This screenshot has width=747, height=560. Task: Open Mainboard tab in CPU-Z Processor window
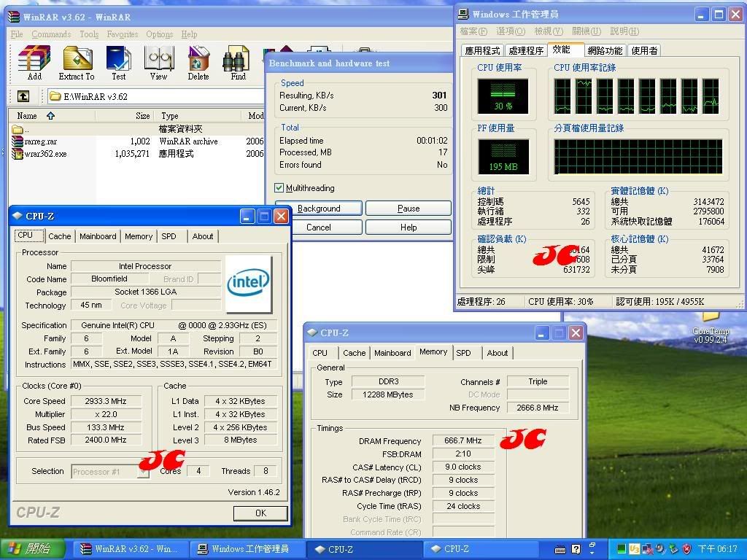[98, 236]
